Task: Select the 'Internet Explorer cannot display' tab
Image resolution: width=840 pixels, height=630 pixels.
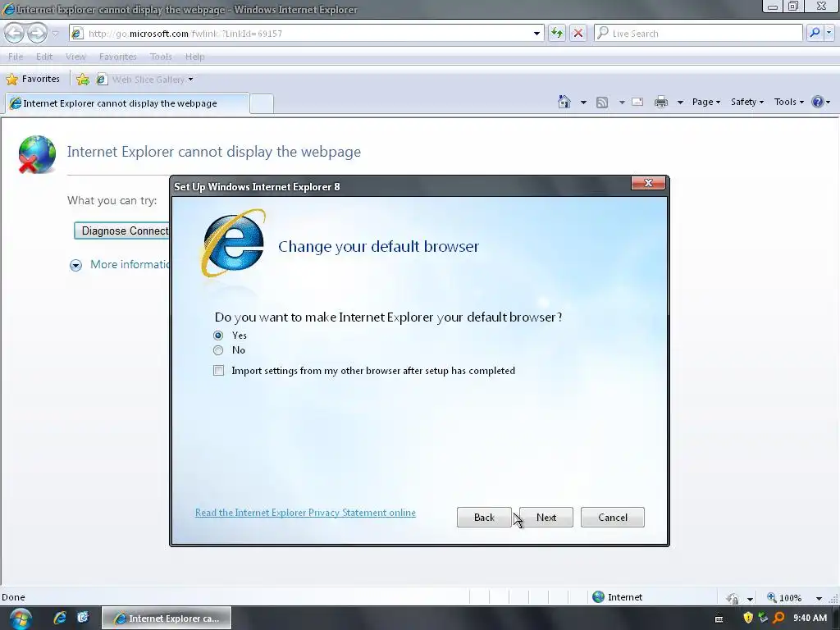Action: (127, 103)
